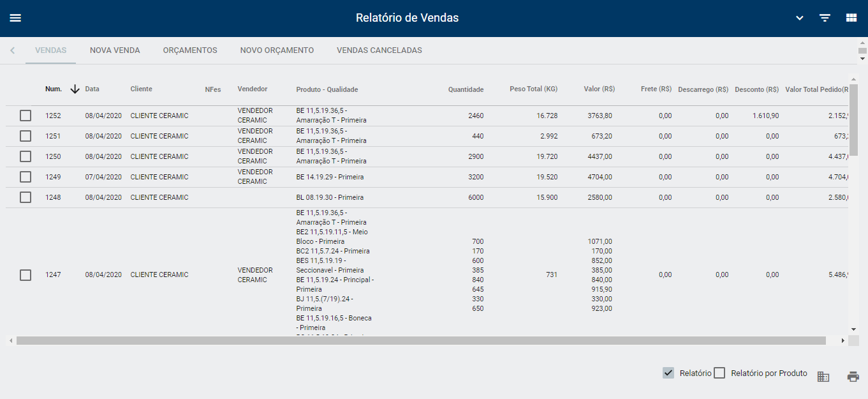Click the Quantidade column header

point(466,90)
